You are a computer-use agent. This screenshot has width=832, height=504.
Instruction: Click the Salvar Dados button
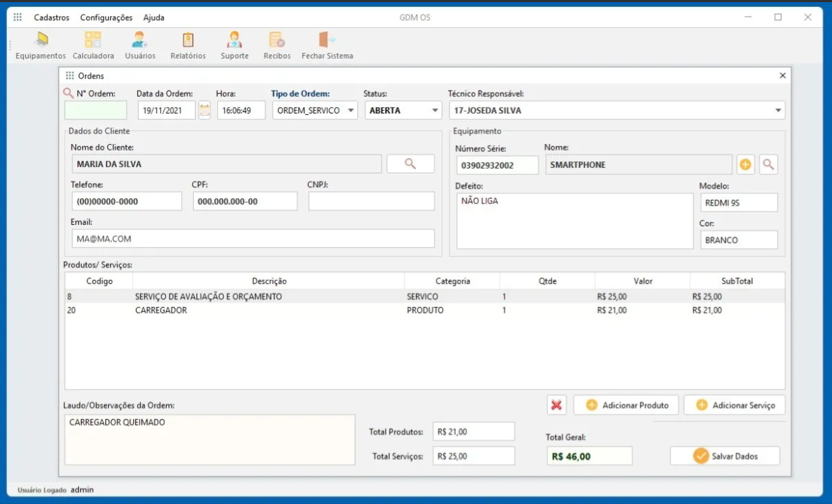[x=725, y=456]
